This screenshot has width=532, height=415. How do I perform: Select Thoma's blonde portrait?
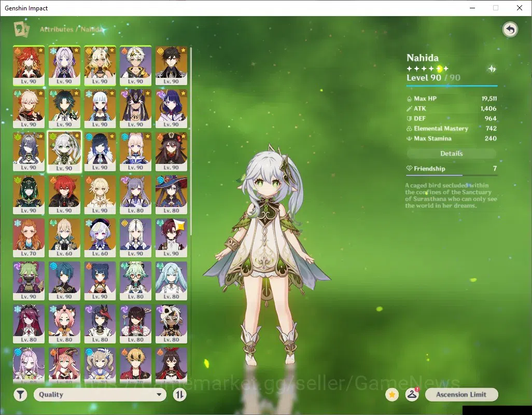[136, 365]
